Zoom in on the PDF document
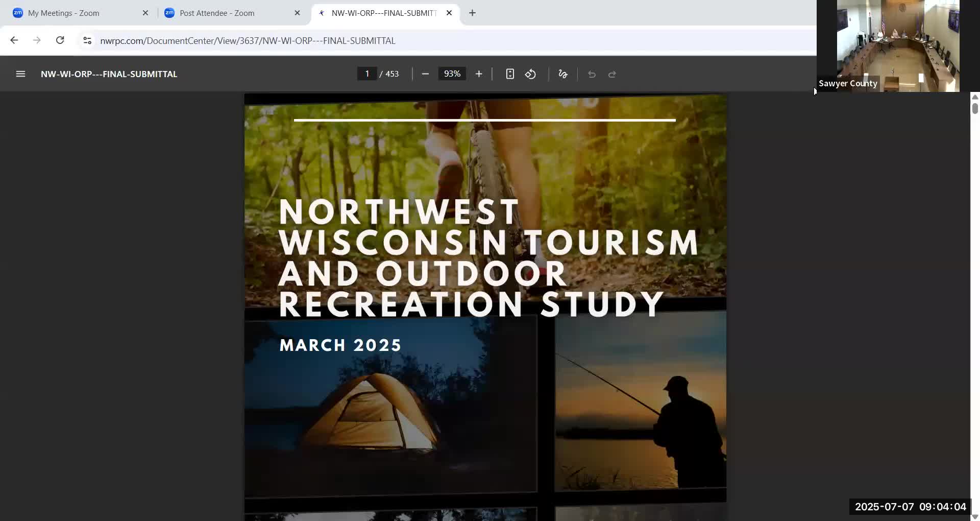Screen dimensions: 980x521 (479, 74)
